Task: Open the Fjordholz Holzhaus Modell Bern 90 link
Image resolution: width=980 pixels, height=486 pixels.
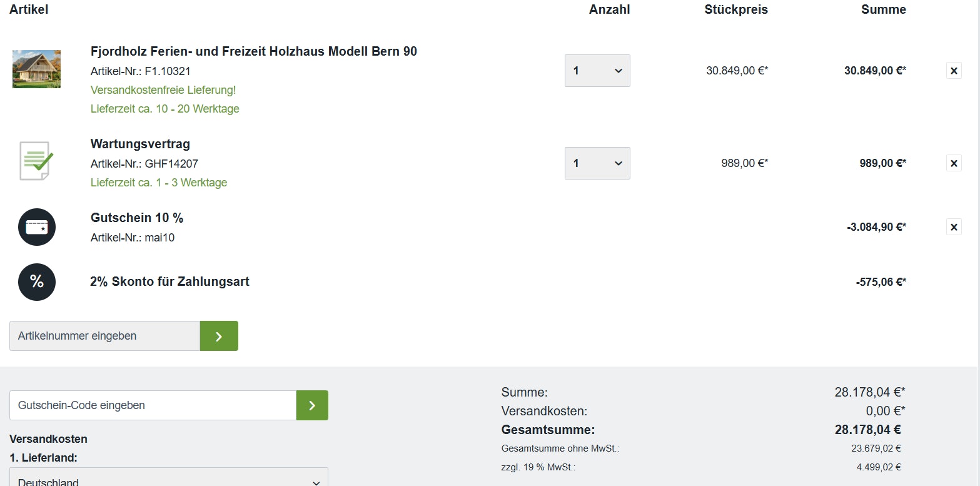Action: pos(253,51)
